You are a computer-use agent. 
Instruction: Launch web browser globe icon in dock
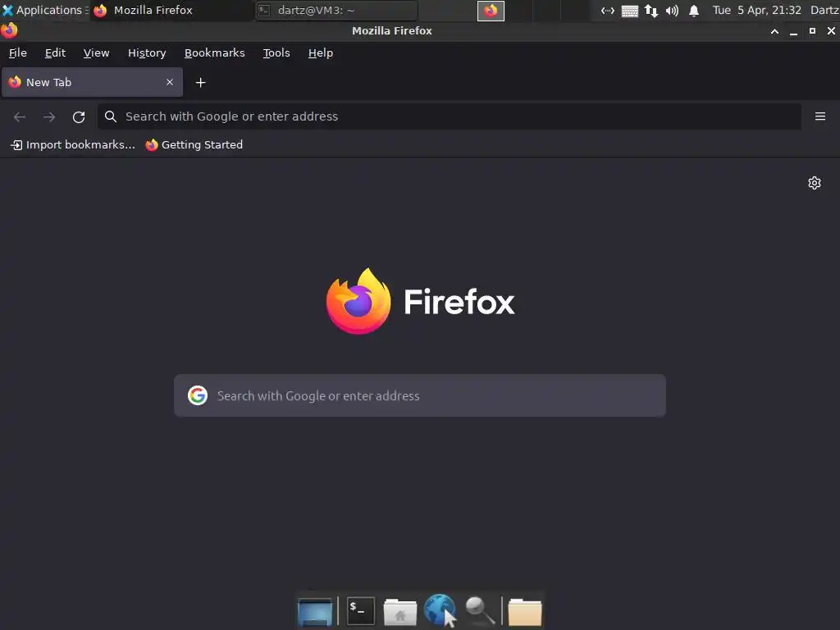pyautogui.click(x=440, y=610)
